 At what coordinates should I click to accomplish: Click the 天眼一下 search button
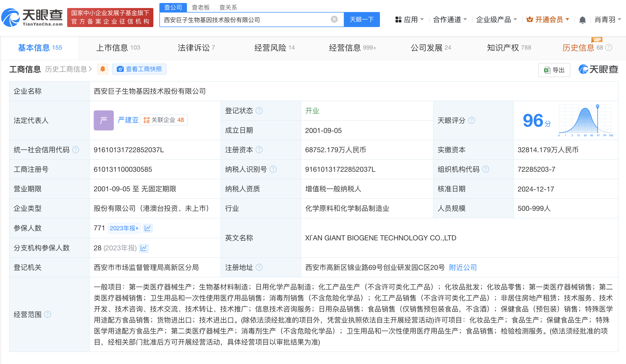362,20
